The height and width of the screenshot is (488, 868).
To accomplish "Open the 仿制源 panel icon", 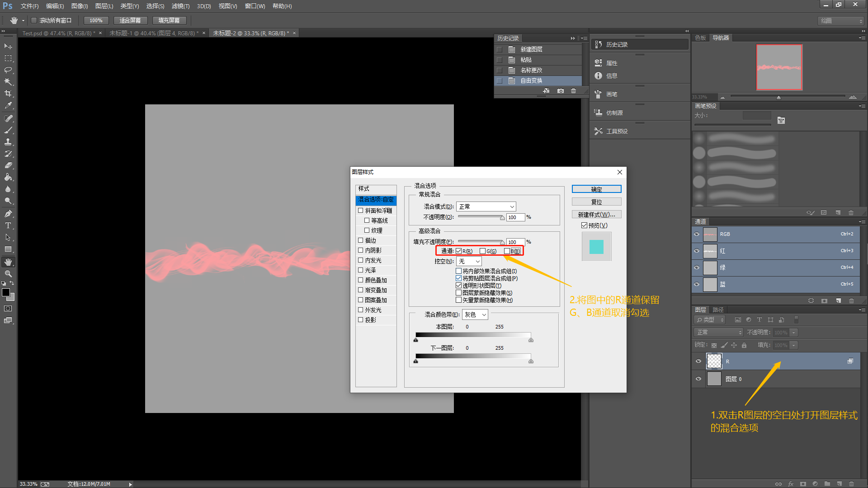I will tap(598, 112).
